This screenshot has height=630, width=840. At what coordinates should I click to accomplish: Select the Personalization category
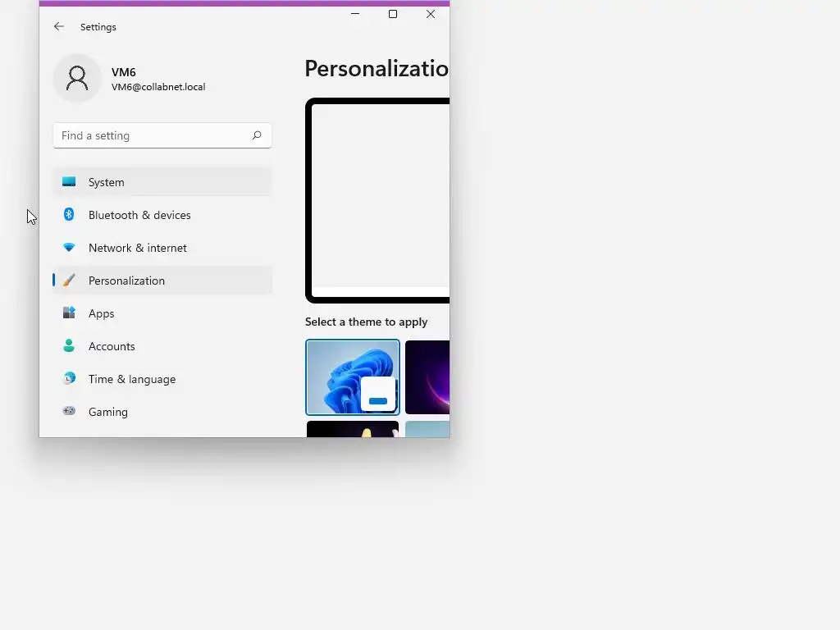point(162,281)
